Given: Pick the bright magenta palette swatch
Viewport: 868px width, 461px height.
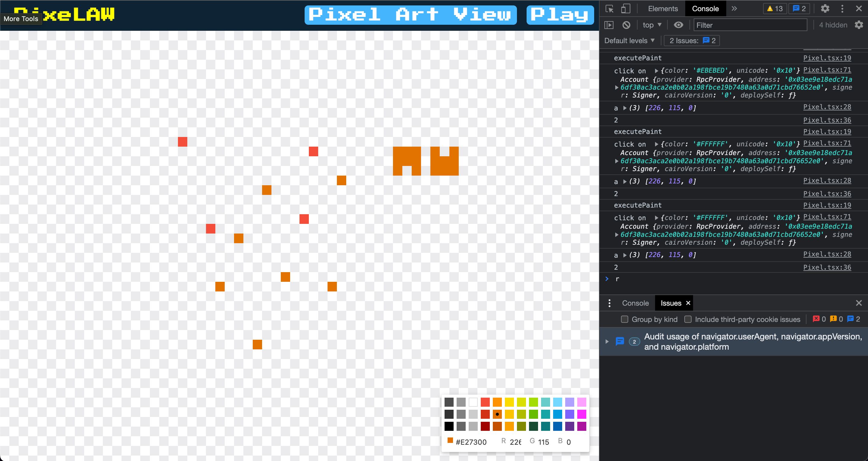Looking at the screenshot, I should [x=581, y=414].
